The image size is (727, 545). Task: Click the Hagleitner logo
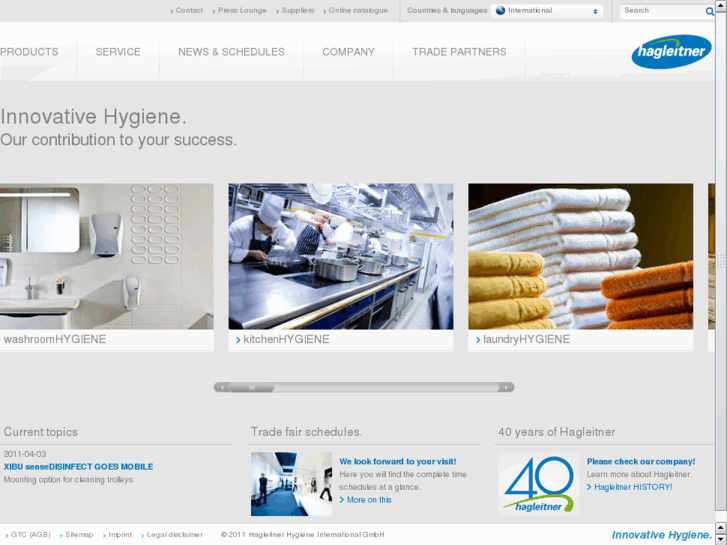[671, 52]
